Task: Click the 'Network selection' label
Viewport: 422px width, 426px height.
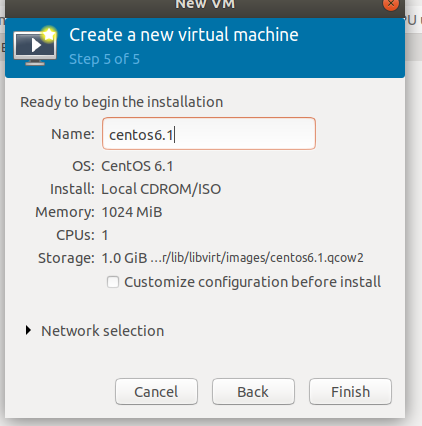Action: click(x=103, y=331)
